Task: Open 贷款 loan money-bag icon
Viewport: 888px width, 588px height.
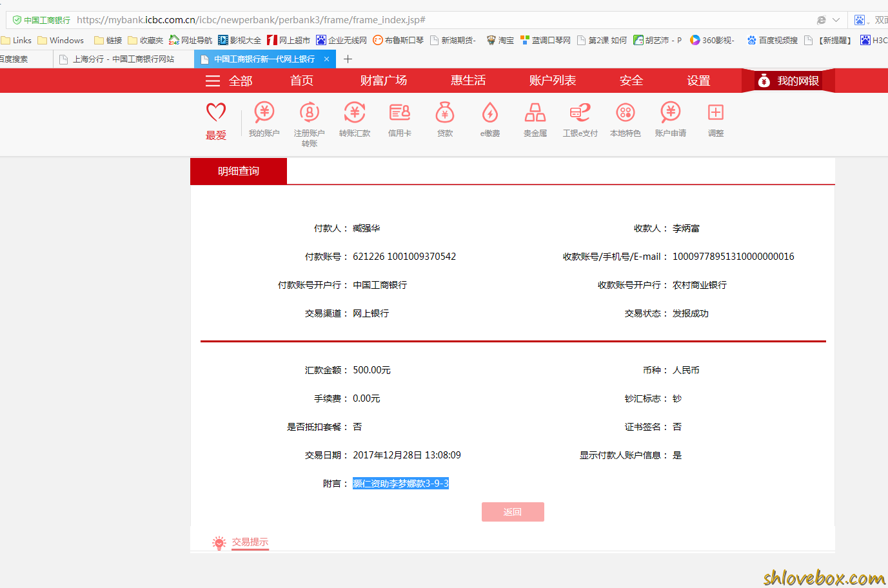Action: click(x=445, y=112)
